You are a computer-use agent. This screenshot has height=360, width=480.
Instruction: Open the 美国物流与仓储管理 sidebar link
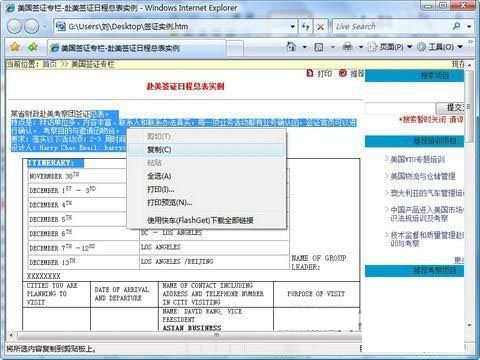(x=423, y=176)
